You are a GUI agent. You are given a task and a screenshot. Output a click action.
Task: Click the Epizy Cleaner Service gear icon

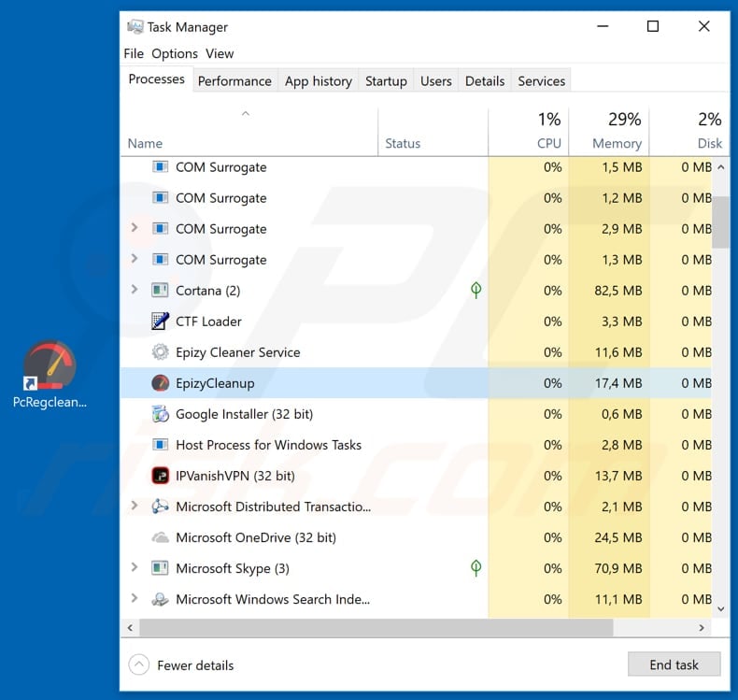pyautogui.click(x=160, y=351)
